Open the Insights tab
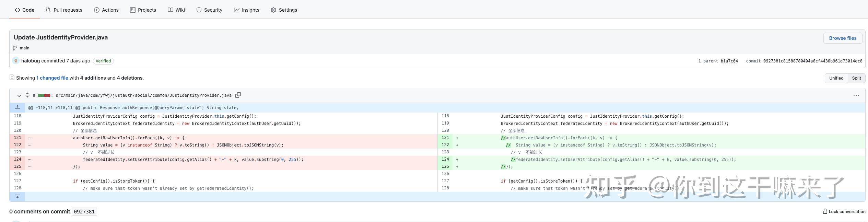This screenshot has width=868, height=222. click(247, 10)
